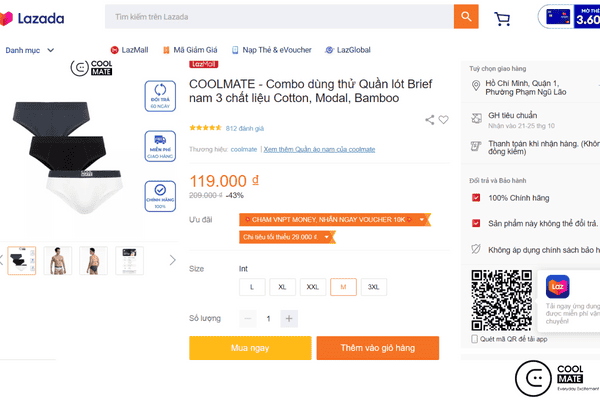The height and width of the screenshot is (400, 600).
Task: Click the Mua ngay button
Action: click(250, 347)
